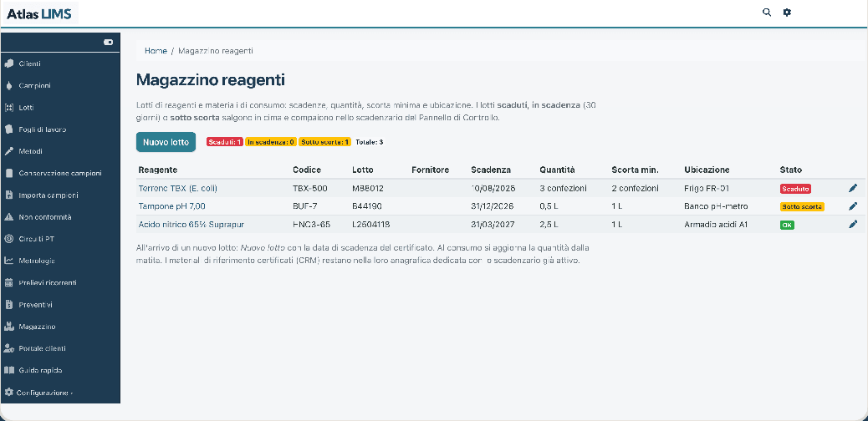The width and height of the screenshot is (868, 421).
Task: Open the settings gear icon
Action: (787, 13)
